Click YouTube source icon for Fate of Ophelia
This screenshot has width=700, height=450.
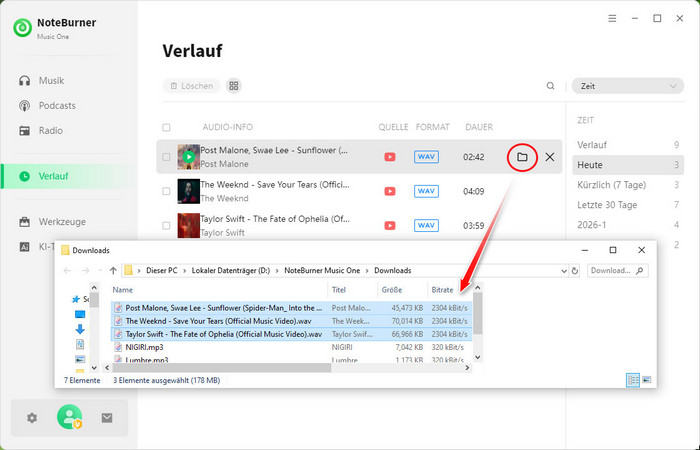coord(390,225)
